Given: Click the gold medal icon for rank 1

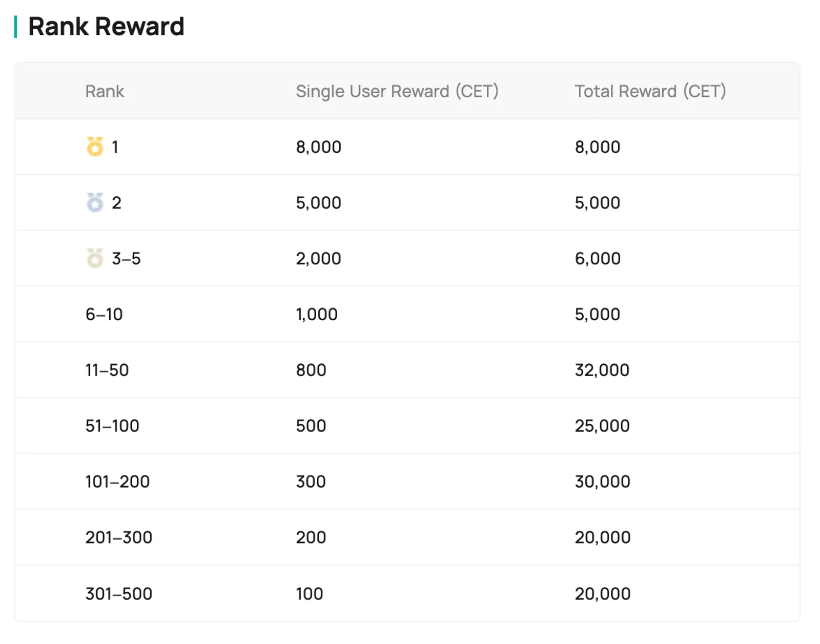Looking at the screenshot, I should click(x=95, y=147).
